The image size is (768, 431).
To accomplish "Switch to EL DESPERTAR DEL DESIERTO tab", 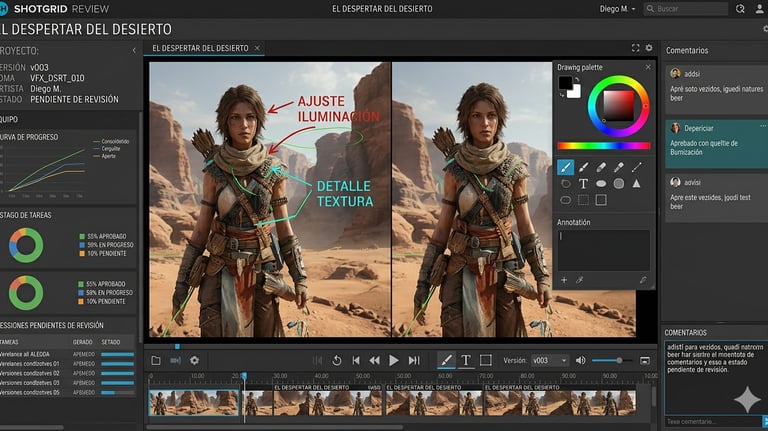I will (201, 48).
